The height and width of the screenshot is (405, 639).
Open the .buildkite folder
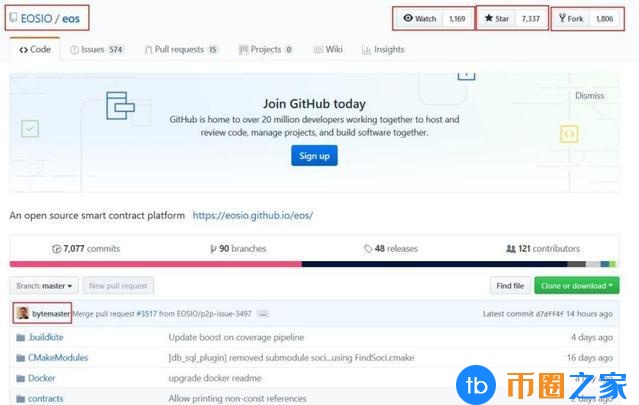46,337
